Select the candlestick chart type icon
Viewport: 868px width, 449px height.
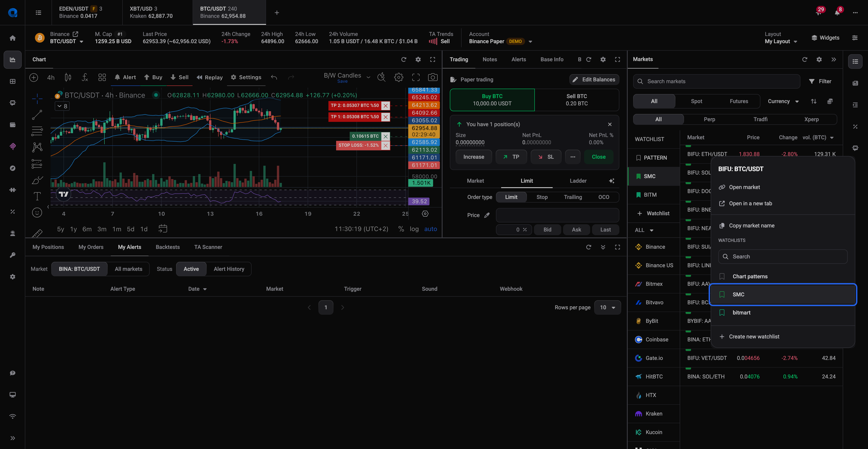[68, 78]
